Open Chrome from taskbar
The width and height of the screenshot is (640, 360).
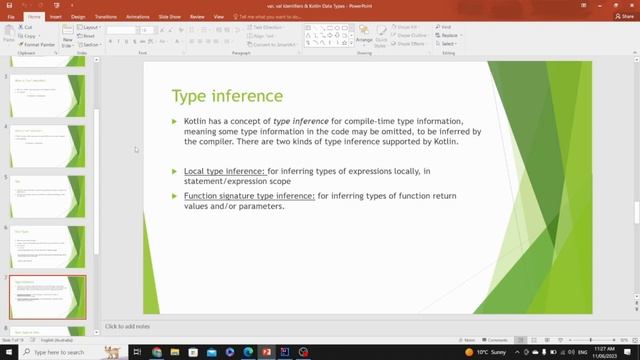[157, 352]
